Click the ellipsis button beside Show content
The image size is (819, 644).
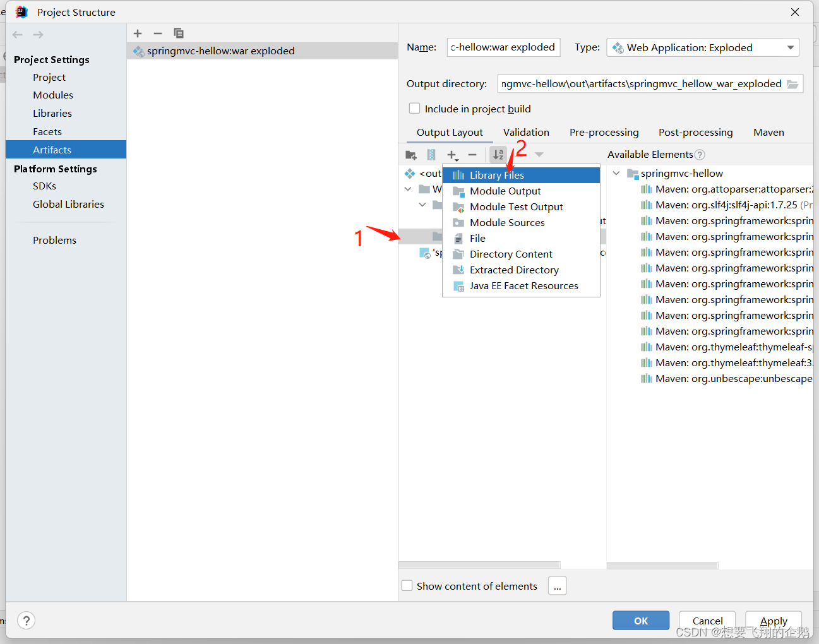[557, 586]
